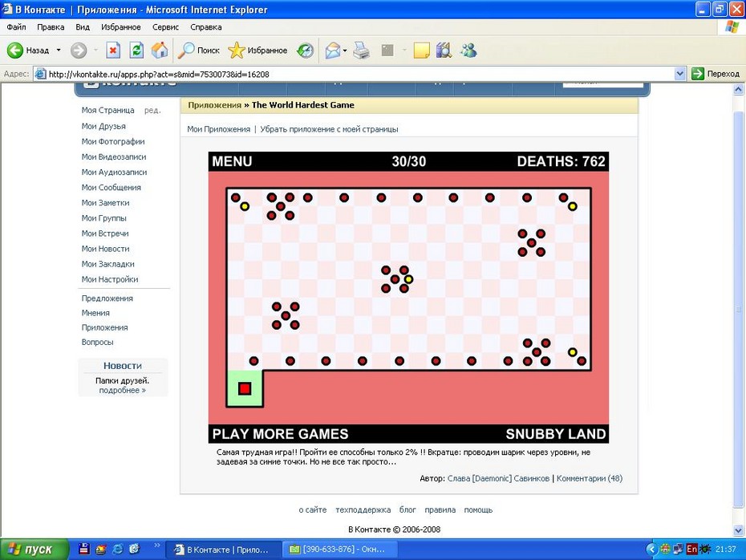
Task: Click the Back (Назад) arrow icon
Action: pyautogui.click(x=14, y=50)
